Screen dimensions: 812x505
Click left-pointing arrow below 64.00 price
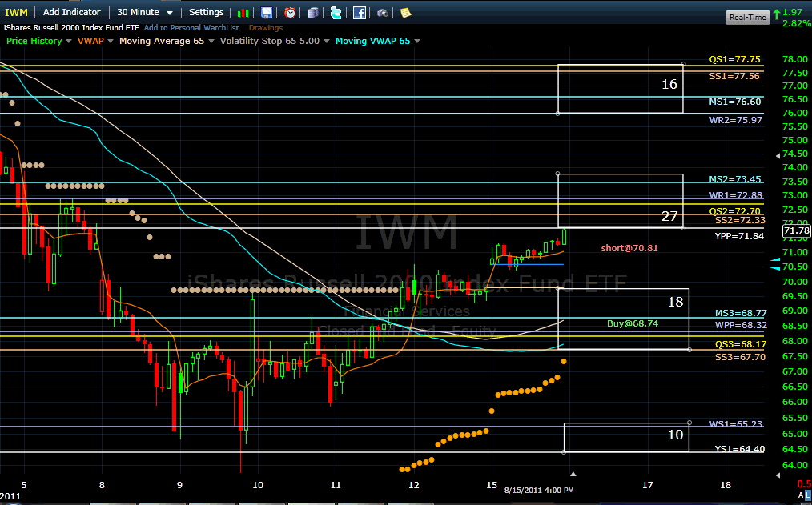coord(778,475)
